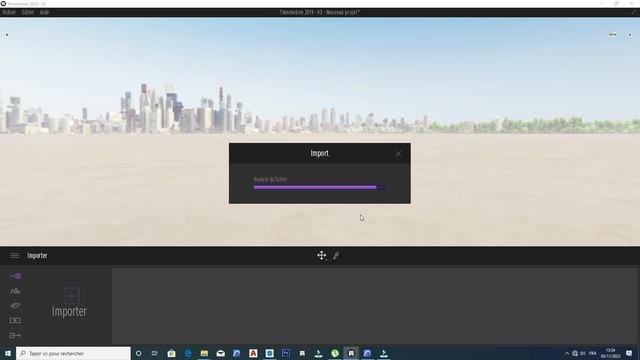Show hidden system tray icons
This screenshot has width=640, height=360.
(x=567, y=353)
